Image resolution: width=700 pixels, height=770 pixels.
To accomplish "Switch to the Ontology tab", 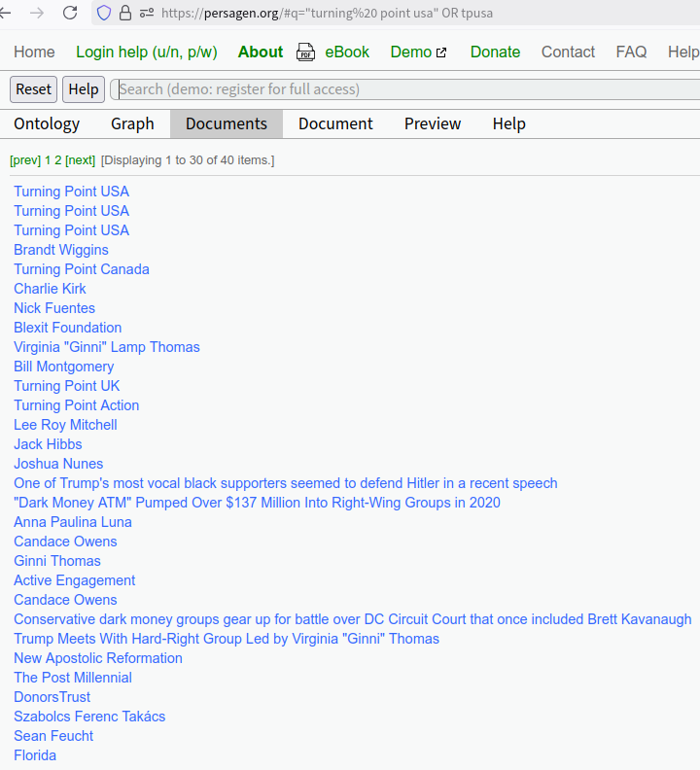I will (x=47, y=123).
